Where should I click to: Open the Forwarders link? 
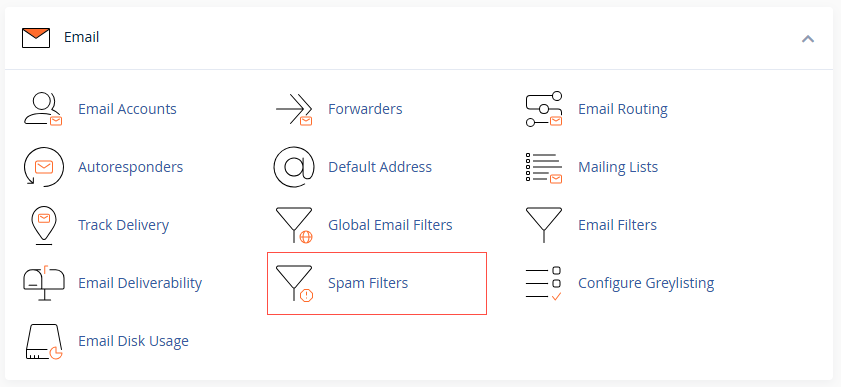[x=365, y=109]
